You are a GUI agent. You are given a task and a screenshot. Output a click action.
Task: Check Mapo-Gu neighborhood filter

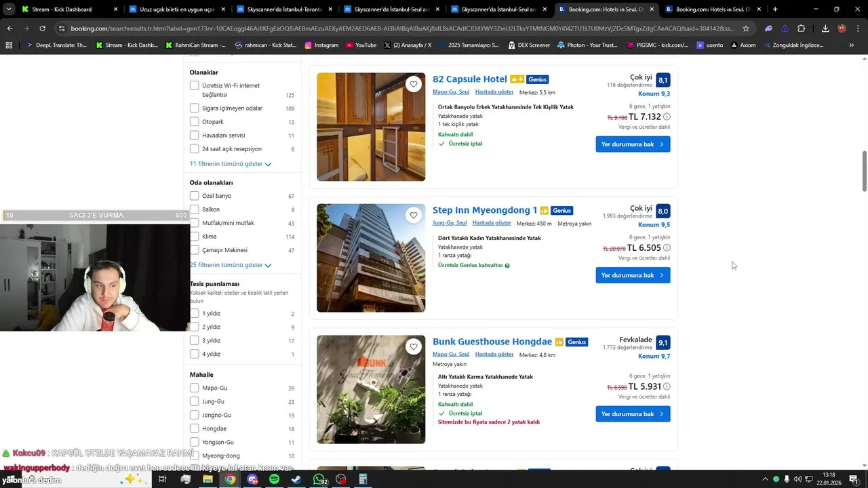click(x=195, y=388)
